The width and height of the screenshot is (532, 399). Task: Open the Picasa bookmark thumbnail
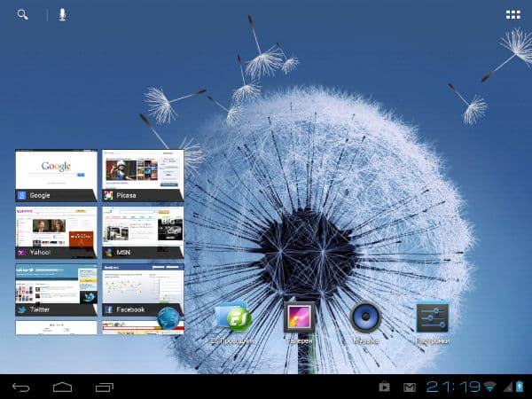pyautogui.click(x=143, y=176)
